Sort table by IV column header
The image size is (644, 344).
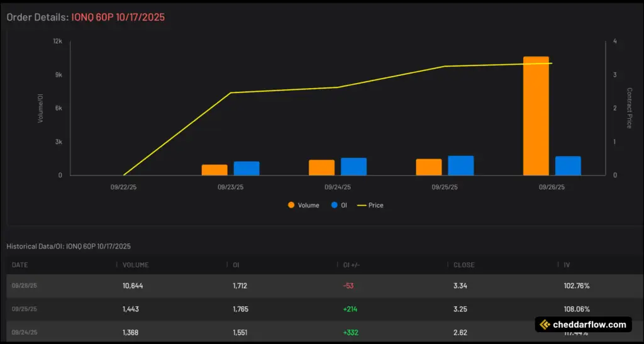pyautogui.click(x=567, y=265)
